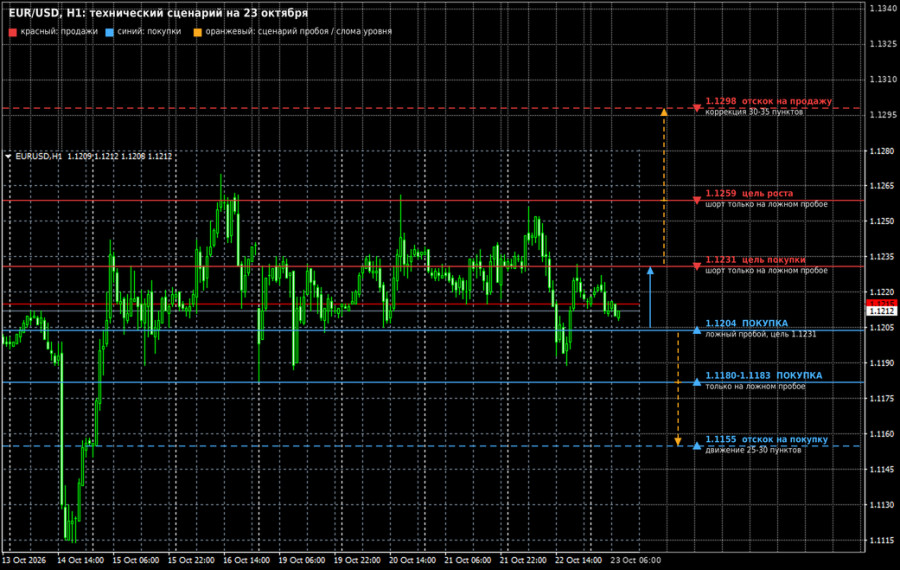The width and height of the screenshot is (900, 570).
Task: Click the 1.1190 price axis value
Action: click(883, 363)
